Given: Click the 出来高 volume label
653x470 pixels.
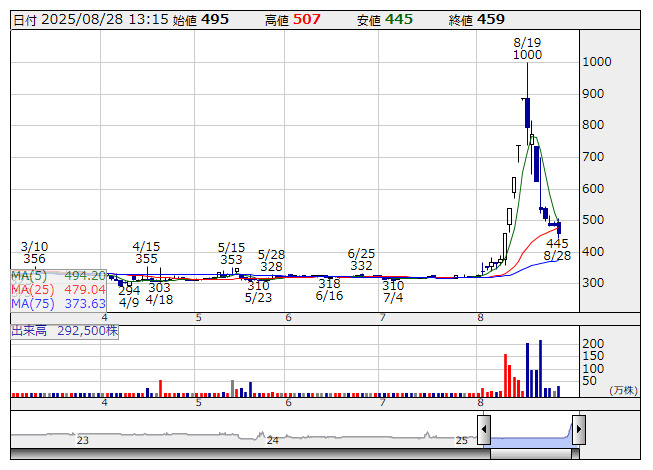Looking at the screenshot, I should 64,328.
